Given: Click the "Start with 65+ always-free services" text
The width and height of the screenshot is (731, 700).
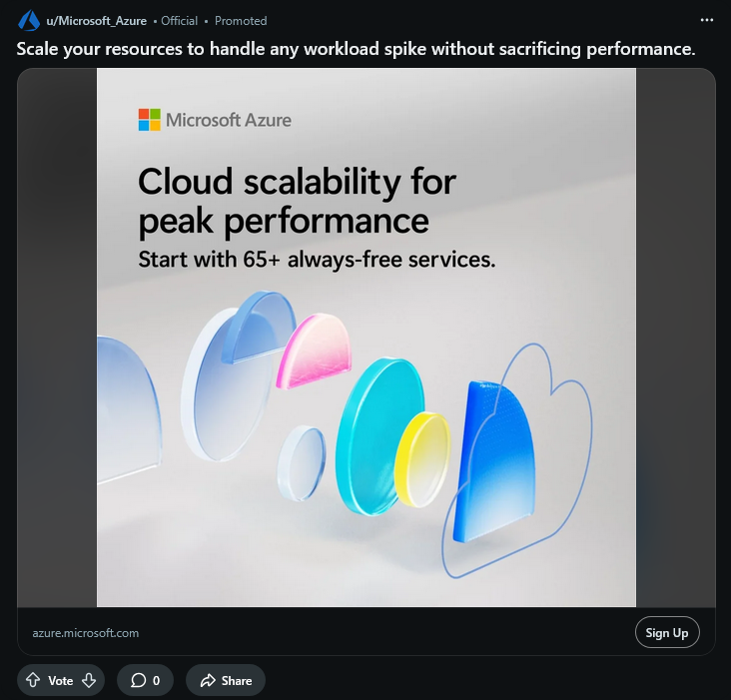Looking at the screenshot, I should pos(317,260).
